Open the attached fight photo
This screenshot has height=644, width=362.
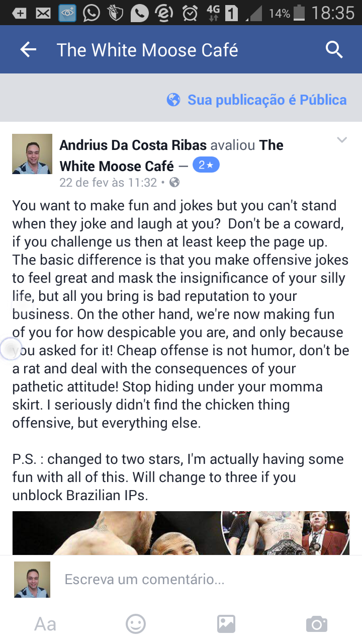pyautogui.click(x=180, y=533)
